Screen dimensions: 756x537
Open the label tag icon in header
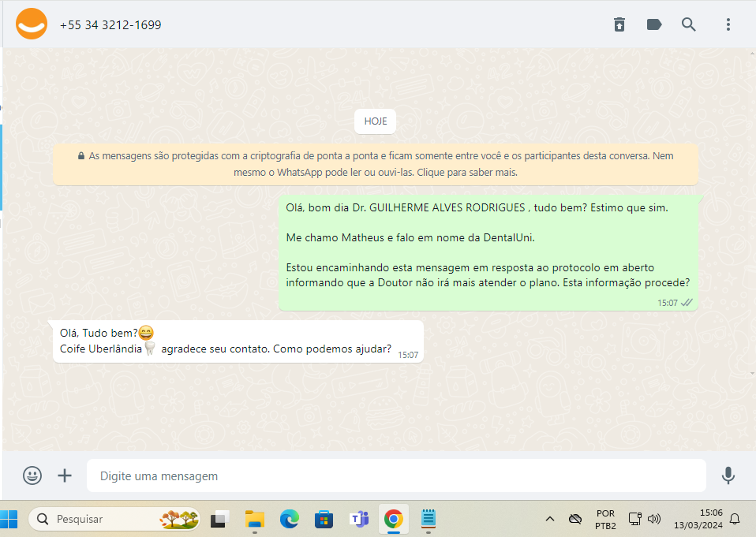pos(654,24)
